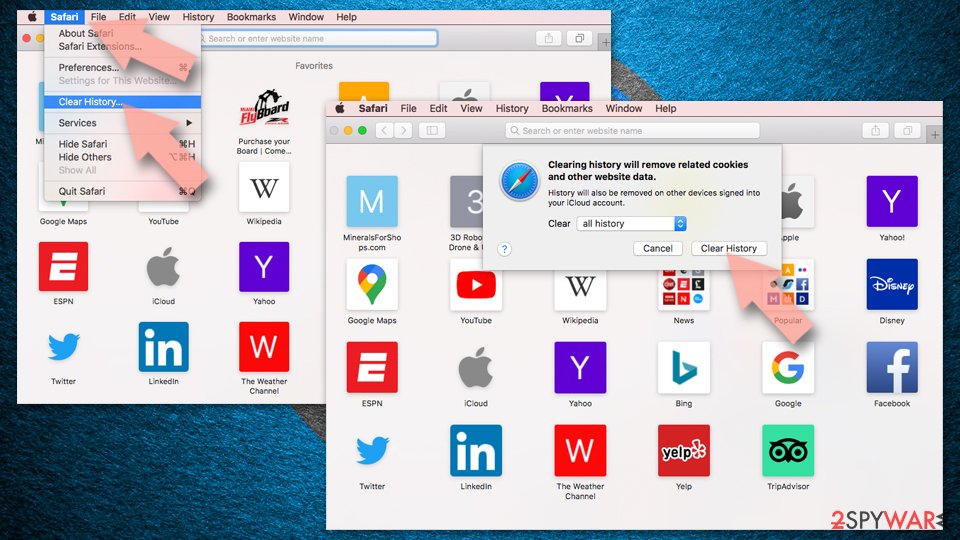The height and width of the screenshot is (540, 960).
Task: Expand the Services submenu
Action: [123, 122]
